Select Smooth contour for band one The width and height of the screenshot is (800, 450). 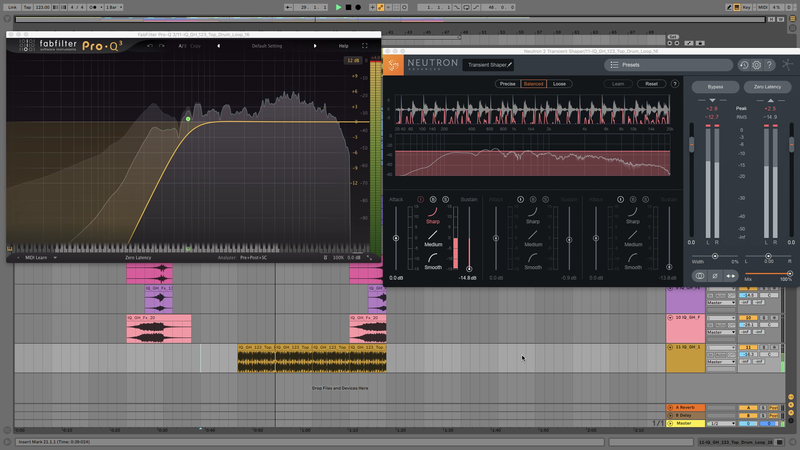coord(433,261)
